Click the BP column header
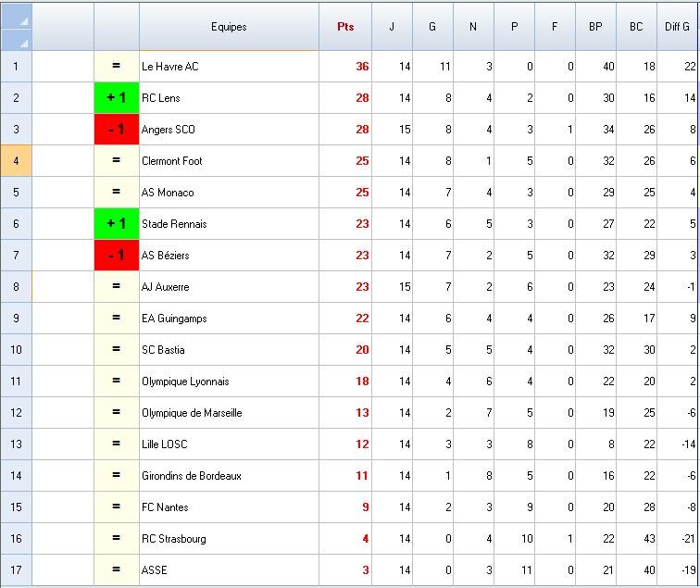Viewport: 700px width, 588px height. (595, 27)
